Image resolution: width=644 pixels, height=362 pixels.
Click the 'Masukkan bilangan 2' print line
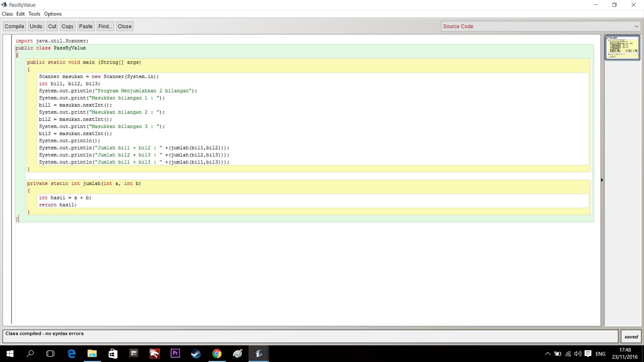(x=102, y=112)
